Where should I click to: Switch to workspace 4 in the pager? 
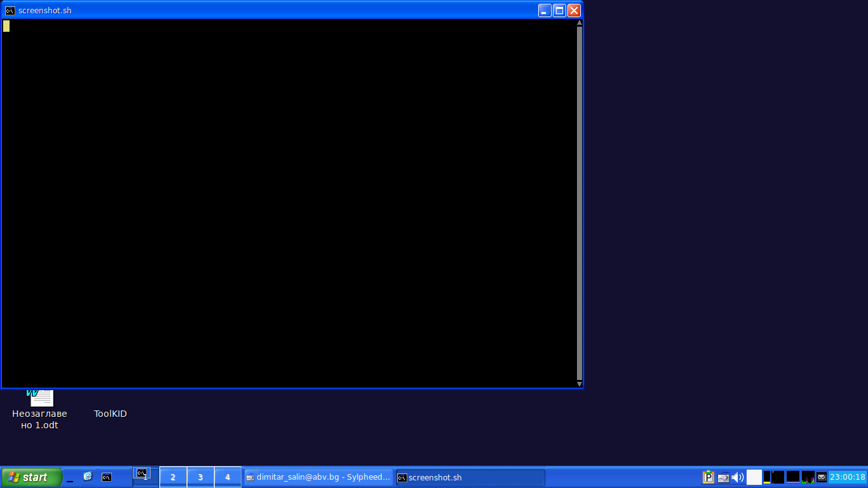pyautogui.click(x=227, y=477)
